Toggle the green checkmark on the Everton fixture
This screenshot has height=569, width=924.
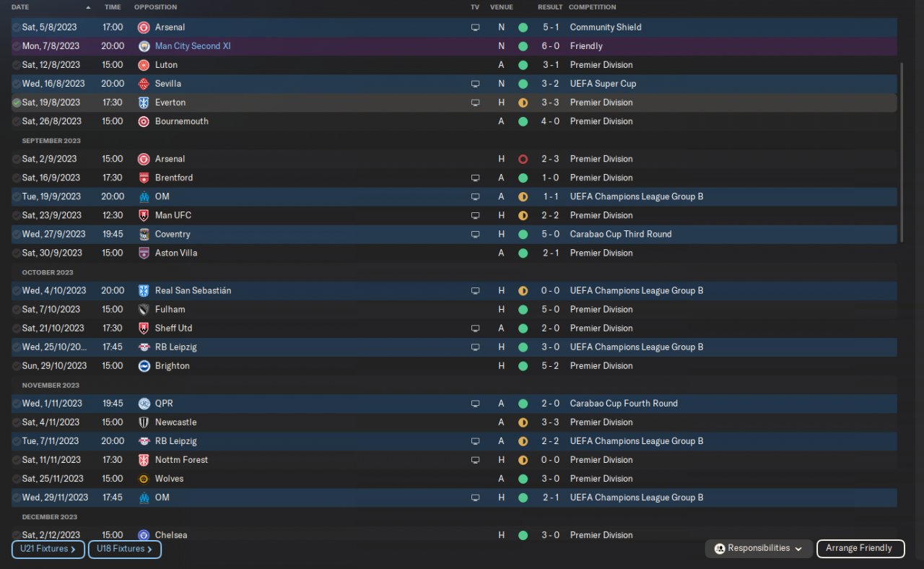tap(17, 103)
